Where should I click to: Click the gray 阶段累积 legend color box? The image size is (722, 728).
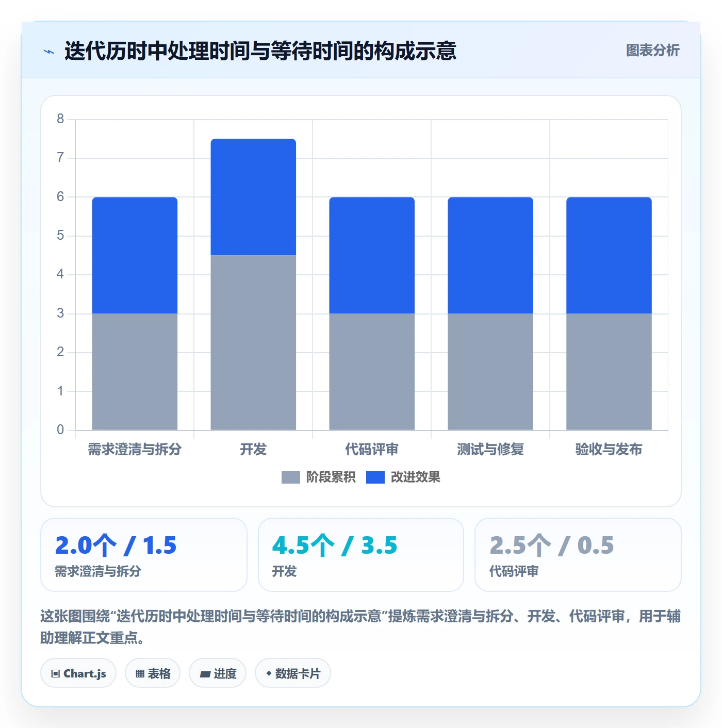(x=290, y=477)
